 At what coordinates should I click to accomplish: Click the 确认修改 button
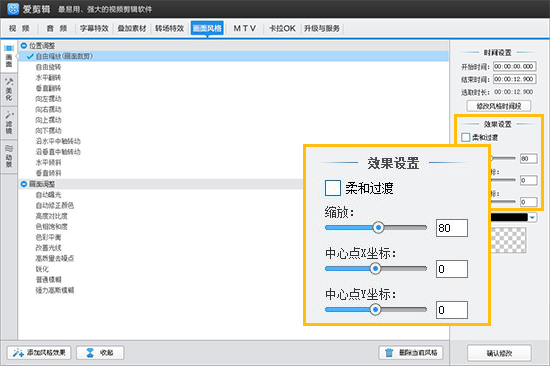(499, 353)
